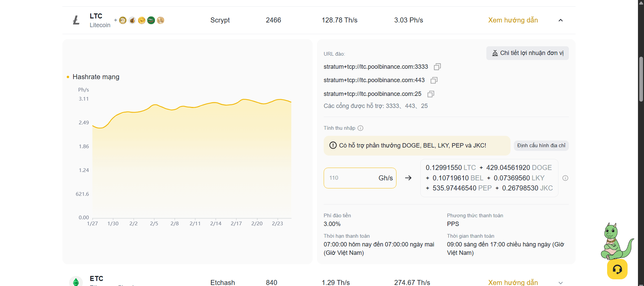Screen dimensions: 644x286
Task: Click the info icon next to Tính thu nhập
Action: coord(361,128)
